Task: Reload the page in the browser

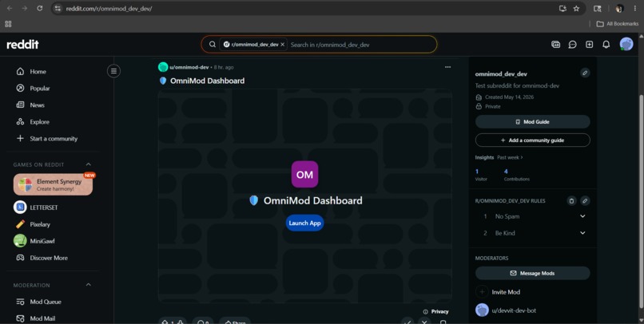Action: coord(39,8)
